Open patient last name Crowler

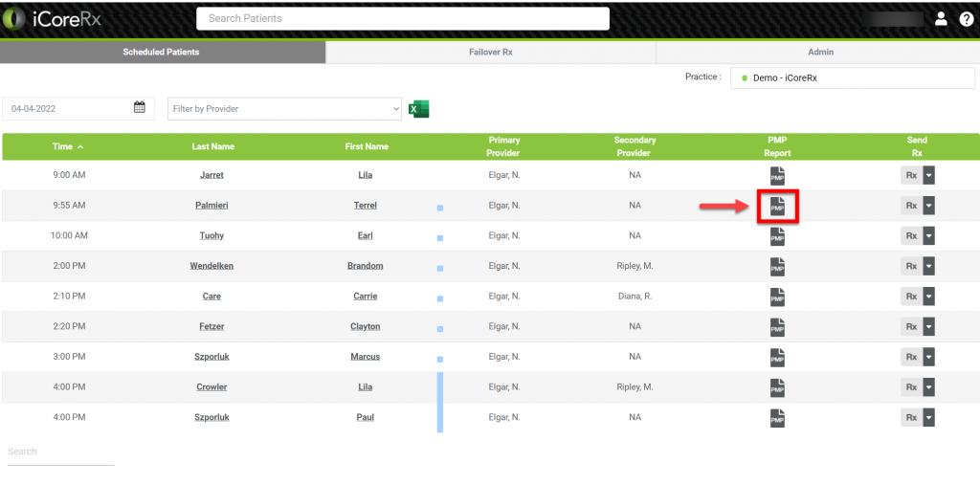212,387
